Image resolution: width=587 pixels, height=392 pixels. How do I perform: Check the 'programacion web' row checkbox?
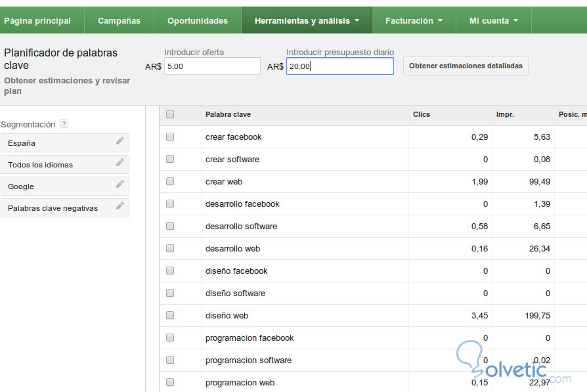tap(170, 382)
